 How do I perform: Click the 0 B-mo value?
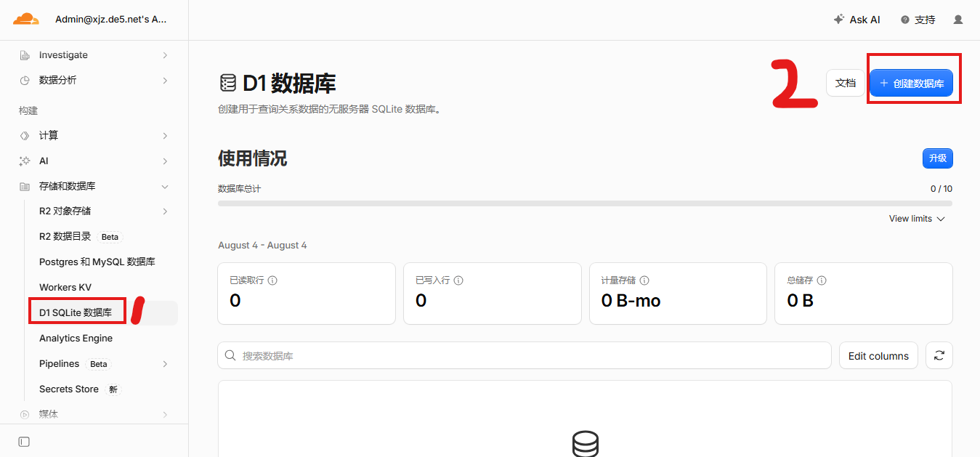pyautogui.click(x=631, y=301)
